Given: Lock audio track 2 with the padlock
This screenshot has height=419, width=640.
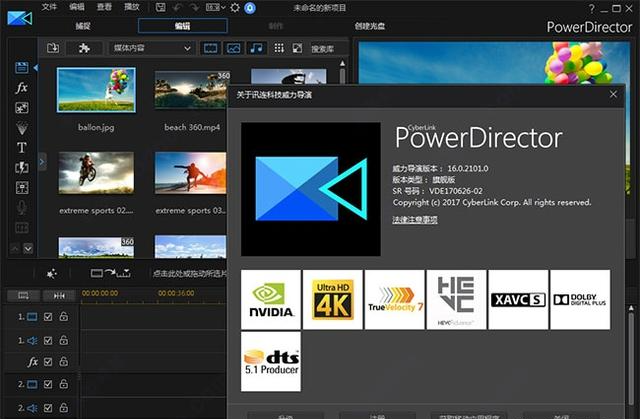Looking at the screenshot, I should click(64, 407).
